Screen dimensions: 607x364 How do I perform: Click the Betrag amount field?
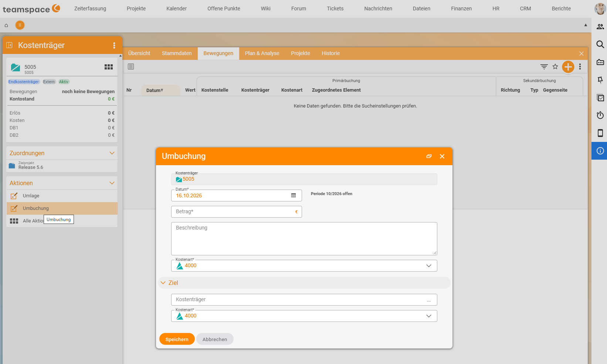(x=237, y=212)
